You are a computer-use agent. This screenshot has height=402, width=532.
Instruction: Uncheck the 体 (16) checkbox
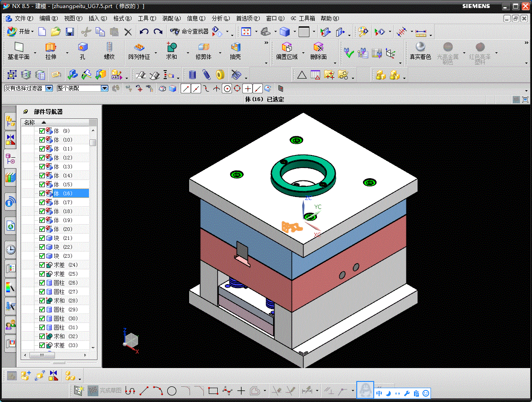click(42, 193)
